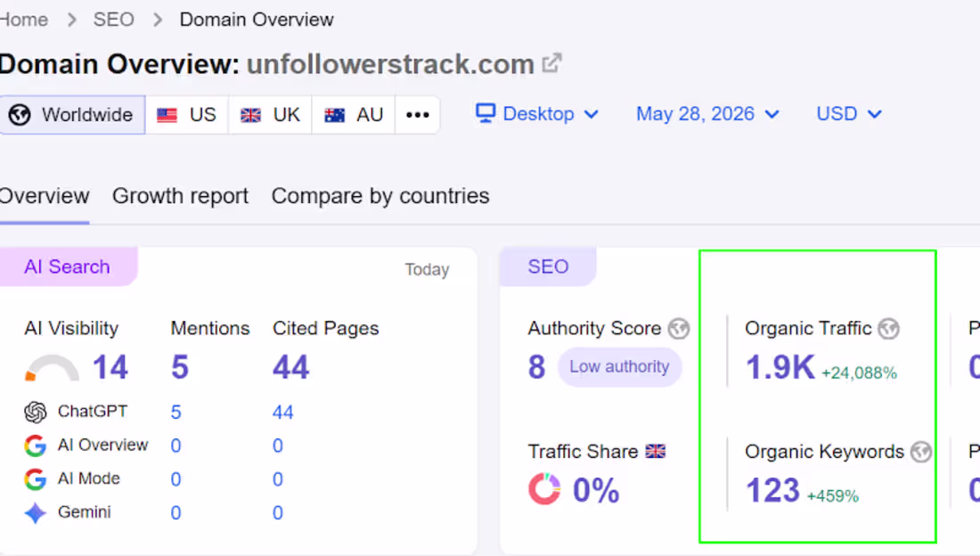Select UK database

coord(271,115)
